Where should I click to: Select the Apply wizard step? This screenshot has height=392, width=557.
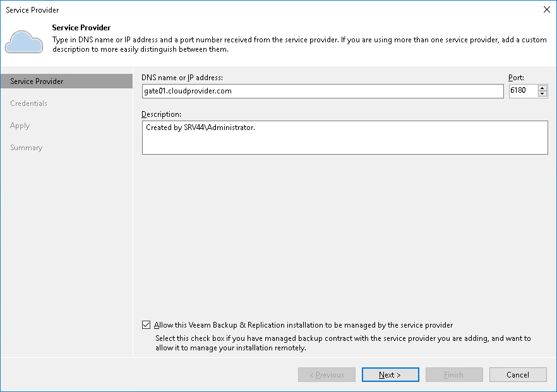[20, 126]
